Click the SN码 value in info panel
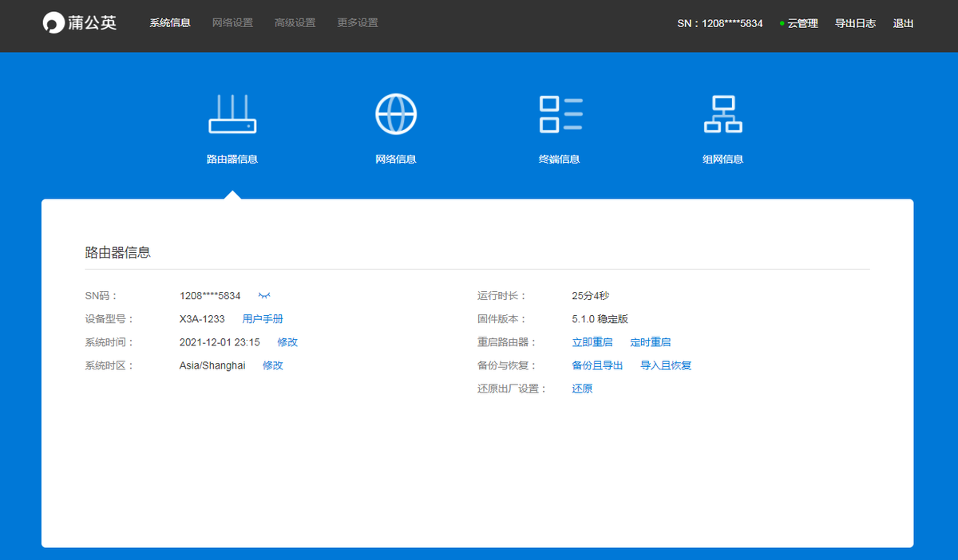 (x=210, y=296)
